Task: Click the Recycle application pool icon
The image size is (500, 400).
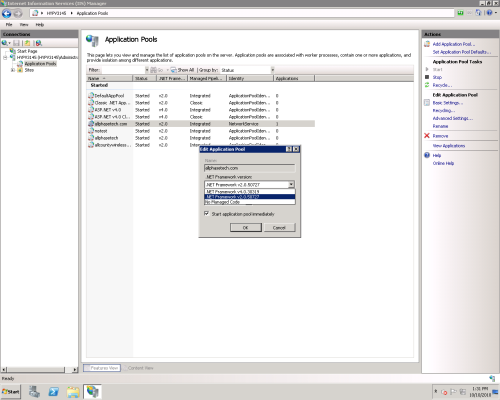Action: point(427,85)
